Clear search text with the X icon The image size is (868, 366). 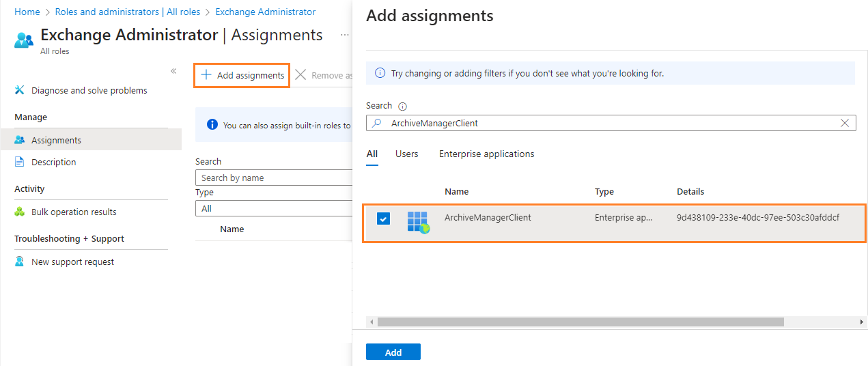pos(845,123)
